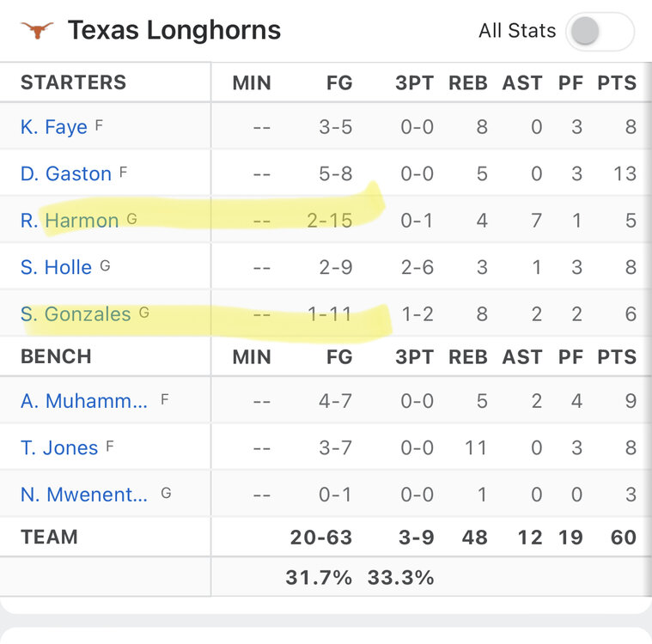Open S. Holle player page
The height and width of the screenshot is (644, 652).
tap(56, 267)
